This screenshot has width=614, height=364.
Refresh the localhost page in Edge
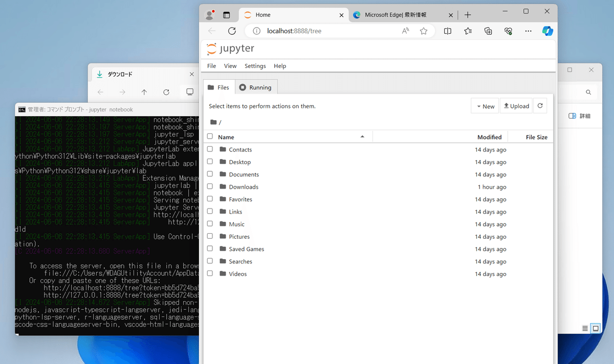pos(232,31)
